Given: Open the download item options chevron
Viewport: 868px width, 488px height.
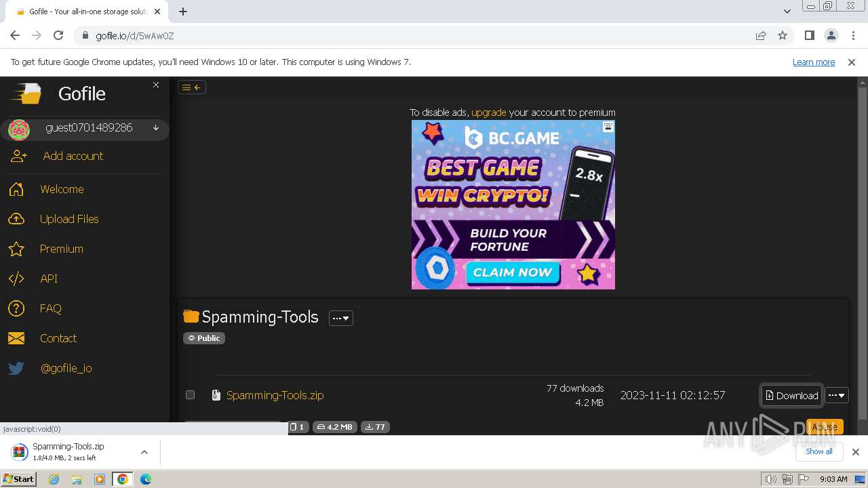Looking at the screenshot, I should [144, 452].
